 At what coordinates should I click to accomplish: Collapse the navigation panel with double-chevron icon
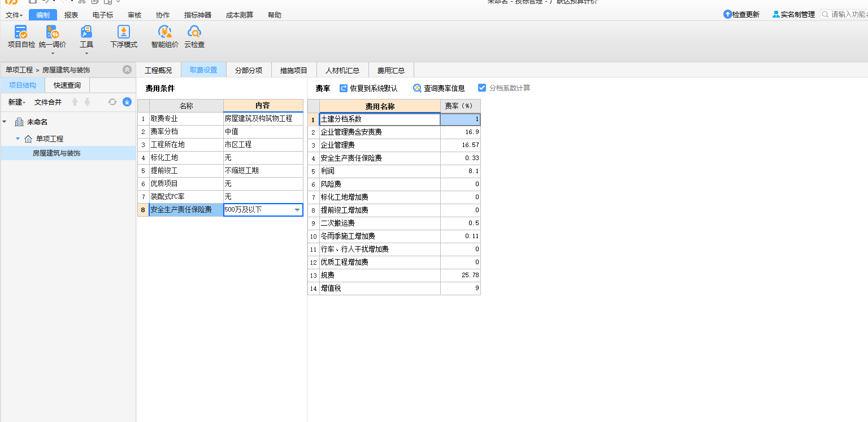pyautogui.click(x=127, y=70)
